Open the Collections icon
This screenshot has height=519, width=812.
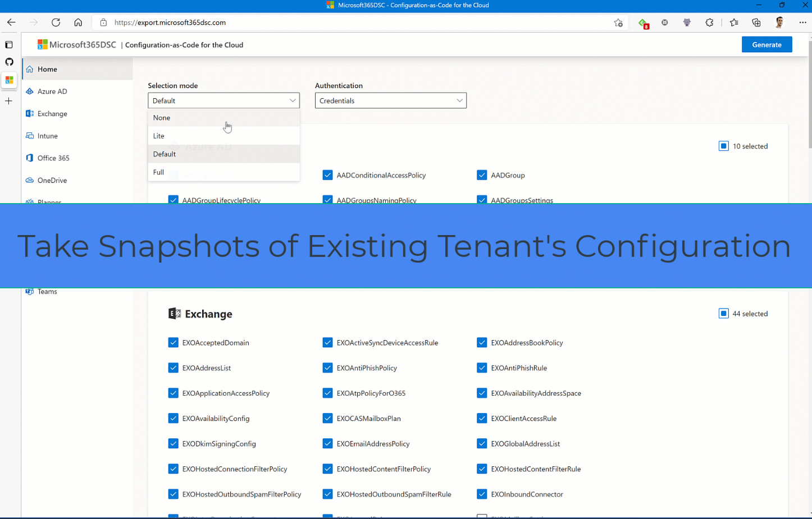click(x=756, y=22)
